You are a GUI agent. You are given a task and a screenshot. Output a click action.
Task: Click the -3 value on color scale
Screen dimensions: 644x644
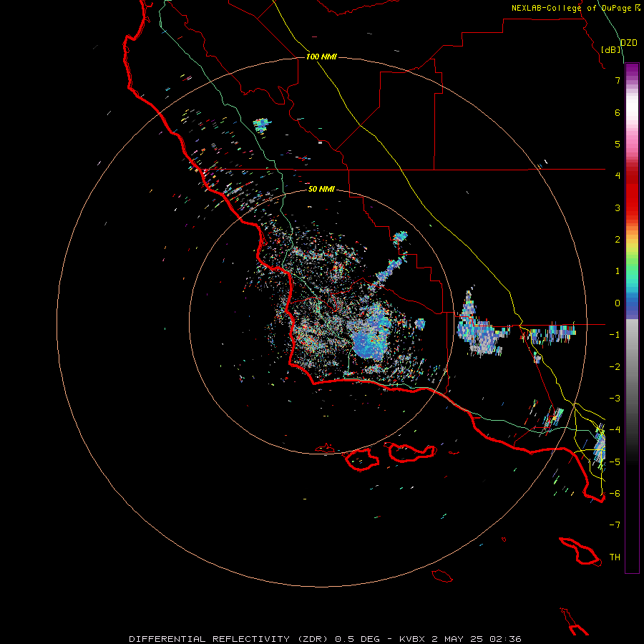[615, 399]
